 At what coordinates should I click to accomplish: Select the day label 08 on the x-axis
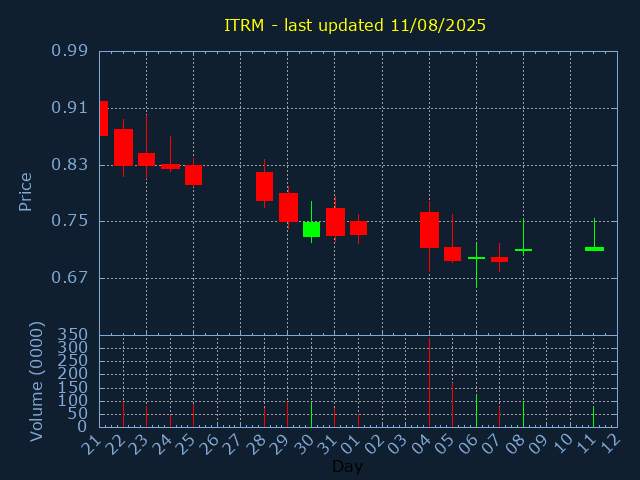(515, 444)
